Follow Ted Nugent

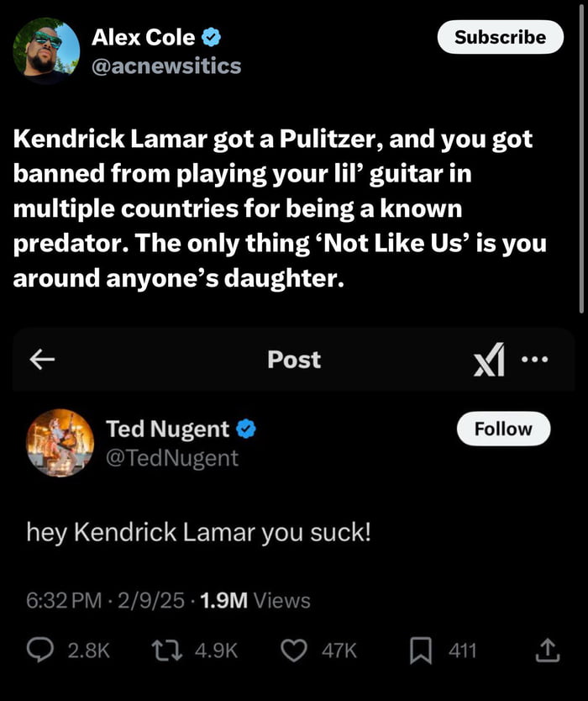[502, 429]
